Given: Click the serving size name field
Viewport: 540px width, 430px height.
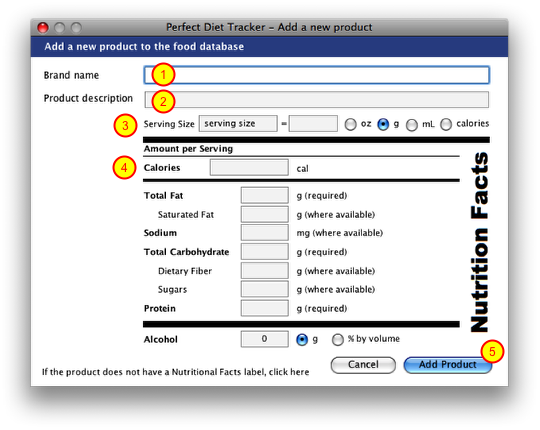Looking at the screenshot, I should tap(238, 124).
